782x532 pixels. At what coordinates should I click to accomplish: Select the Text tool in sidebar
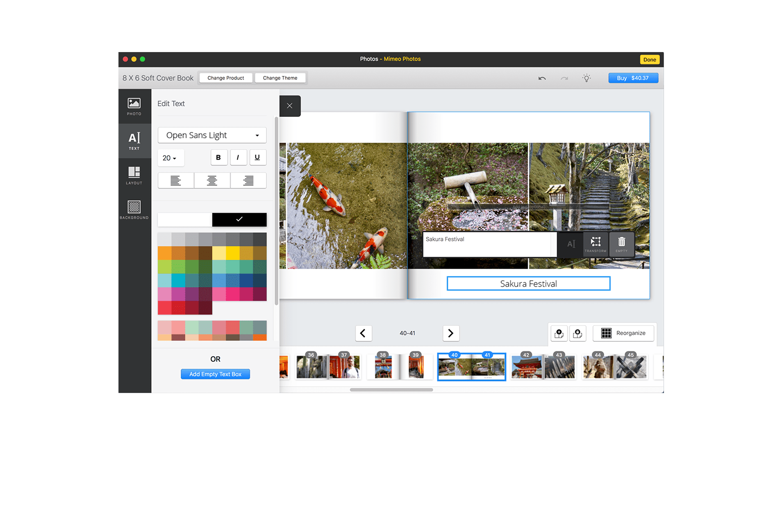134,141
